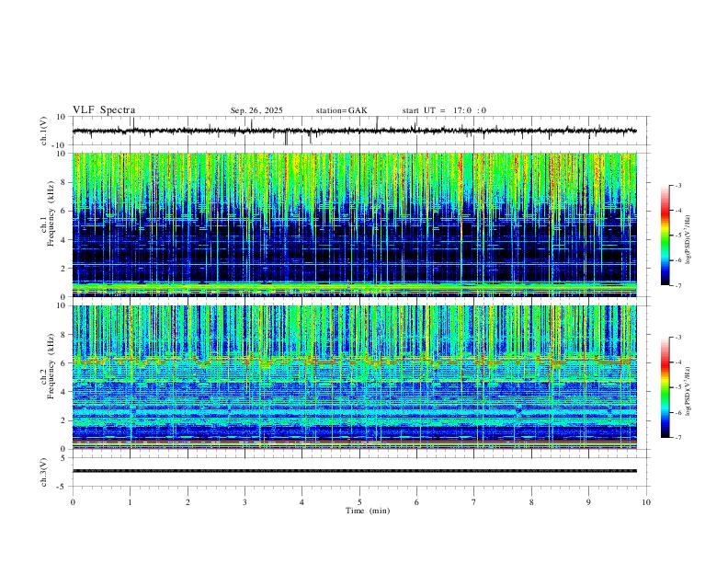Click the 'Time (min)' axis label

368,511
